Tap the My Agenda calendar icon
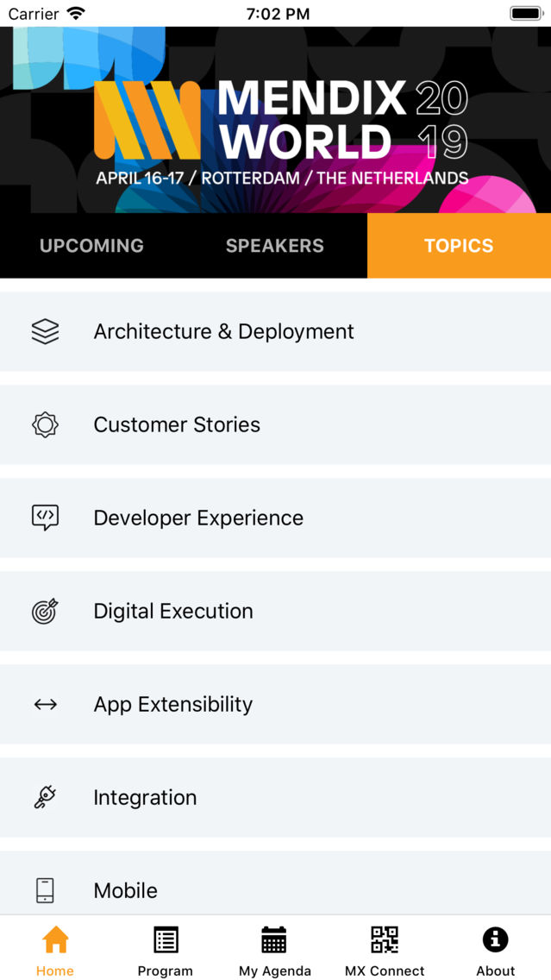 pos(273,939)
